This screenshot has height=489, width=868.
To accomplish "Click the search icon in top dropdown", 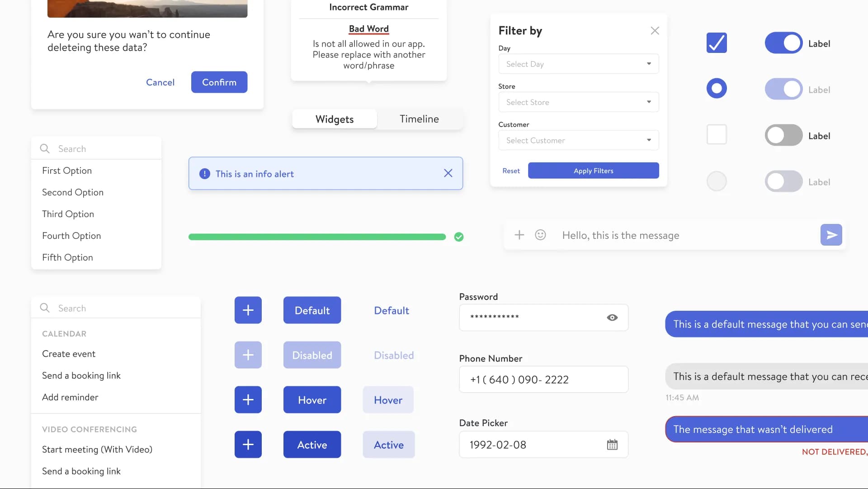I will [x=45, y=148].
